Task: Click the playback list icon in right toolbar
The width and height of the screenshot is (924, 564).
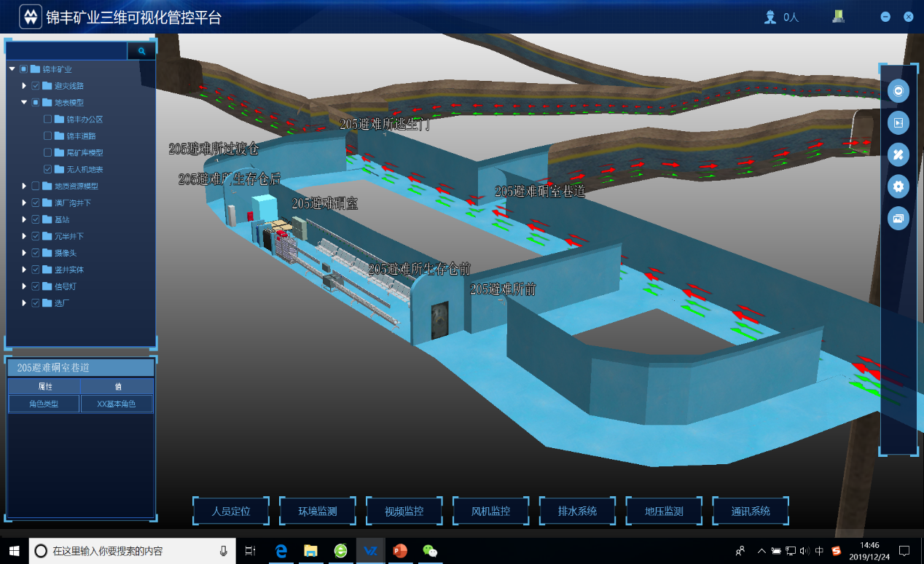Action: 898,122
